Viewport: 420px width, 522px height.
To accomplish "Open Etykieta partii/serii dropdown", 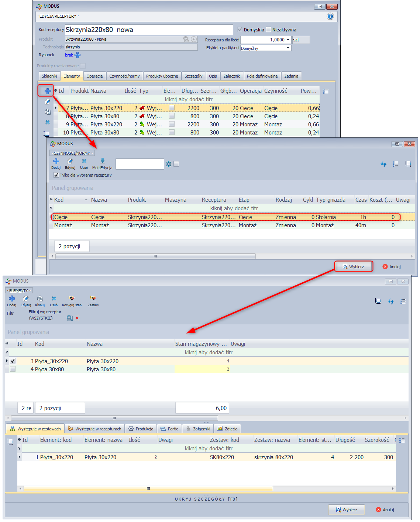I will pyautogui.click(x=288, y=48).
